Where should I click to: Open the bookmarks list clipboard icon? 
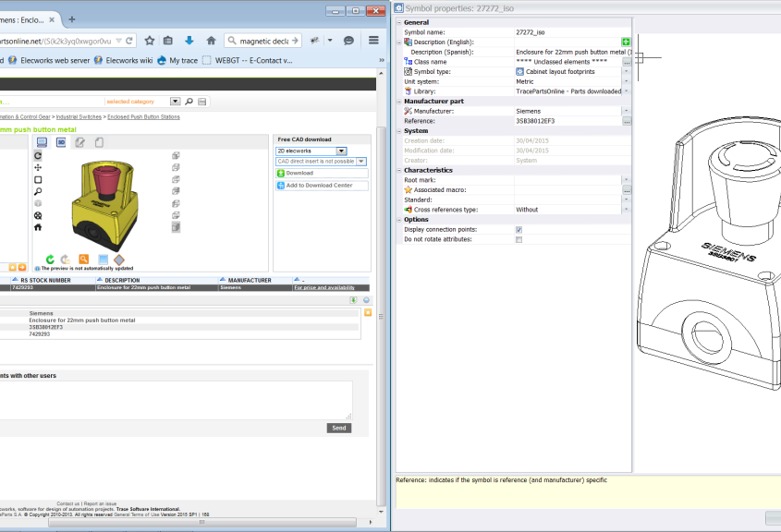pyautogui.click(x=168, y=41)
